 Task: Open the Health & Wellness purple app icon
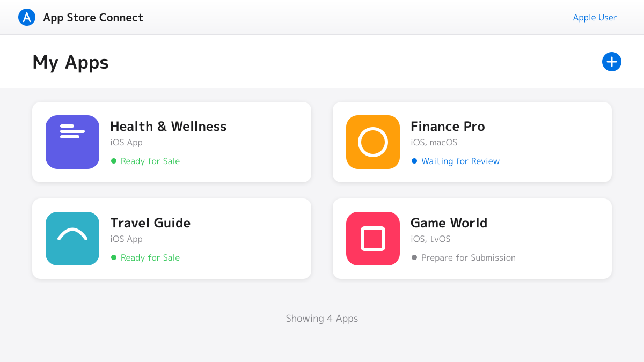pyautogui.click(x=72, y=142)
